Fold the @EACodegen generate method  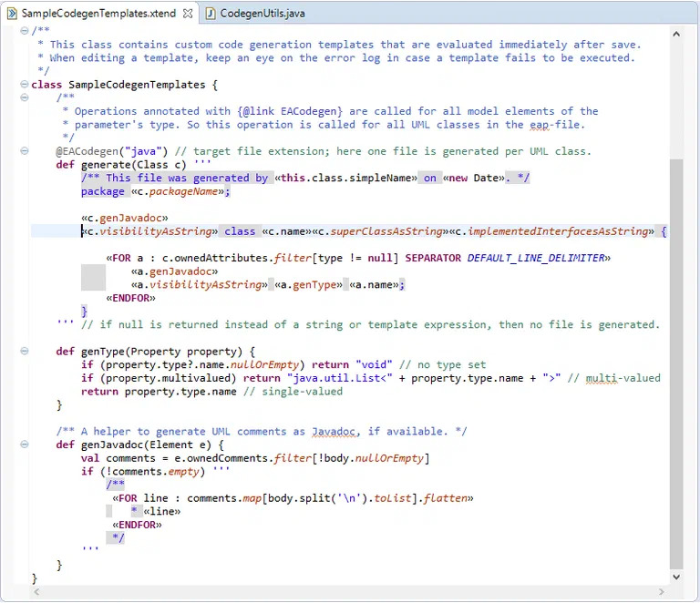click(x=25, y=151)
